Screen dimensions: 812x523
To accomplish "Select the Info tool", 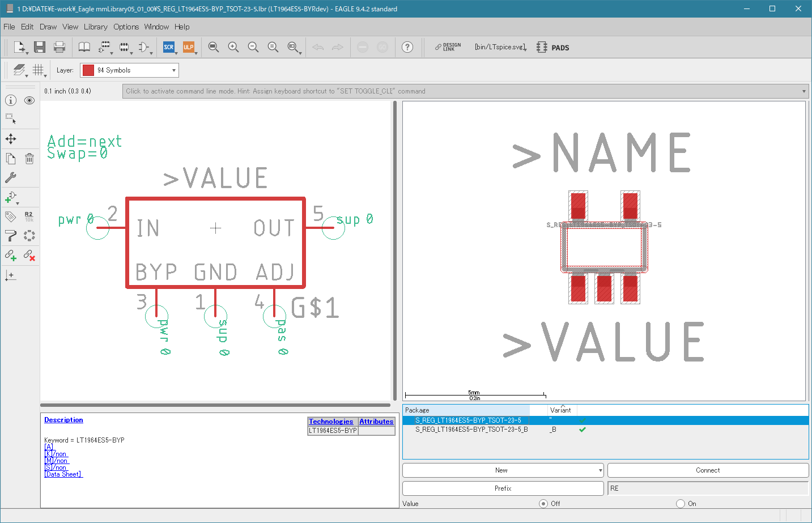I will (x=11, y=100).
